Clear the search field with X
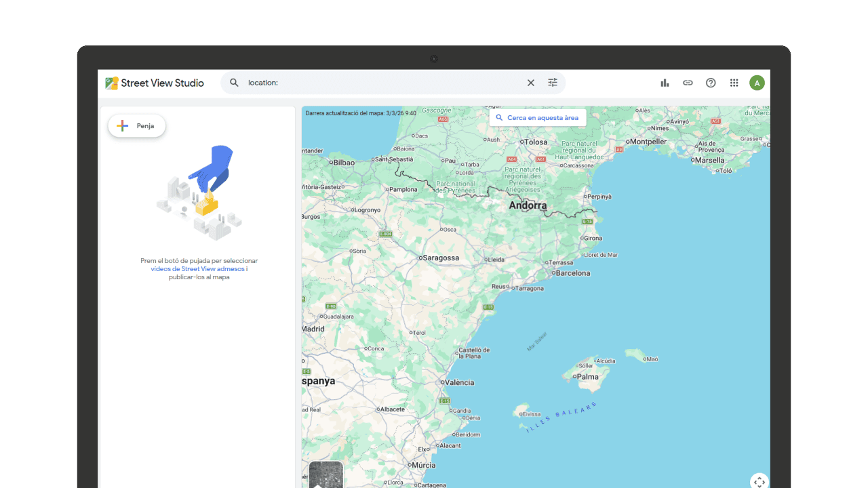Screen dimensions: 868x488 point(531,83)
